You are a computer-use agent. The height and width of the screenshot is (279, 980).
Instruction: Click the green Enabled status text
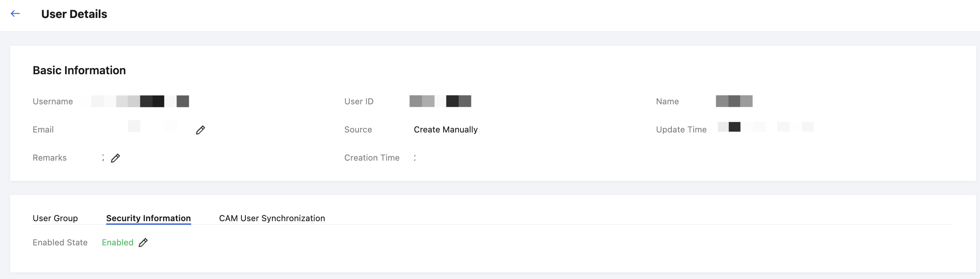(x=118, y=243)
